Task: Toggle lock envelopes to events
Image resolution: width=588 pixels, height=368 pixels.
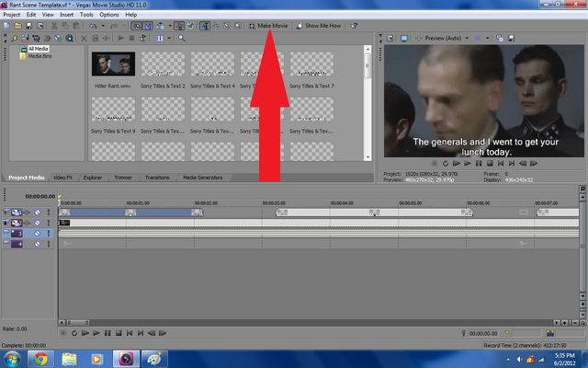Action: [x=180, y=26]
